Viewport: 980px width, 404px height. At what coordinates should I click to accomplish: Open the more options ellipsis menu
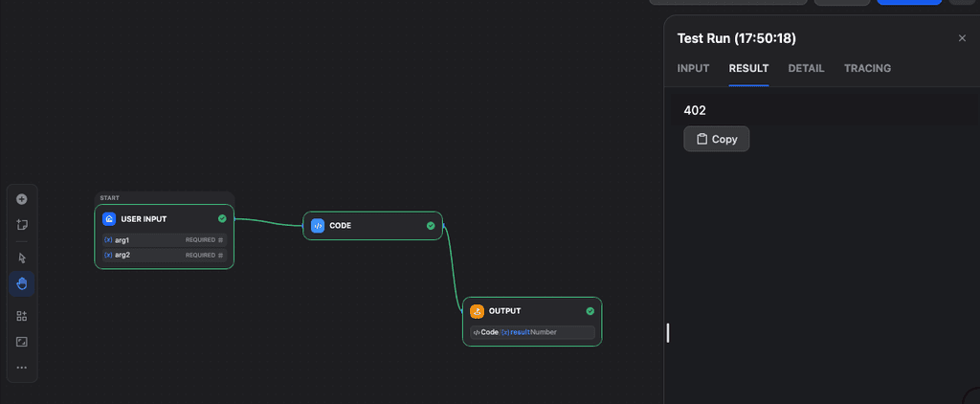pyautogui.click(x=22, y=368)
